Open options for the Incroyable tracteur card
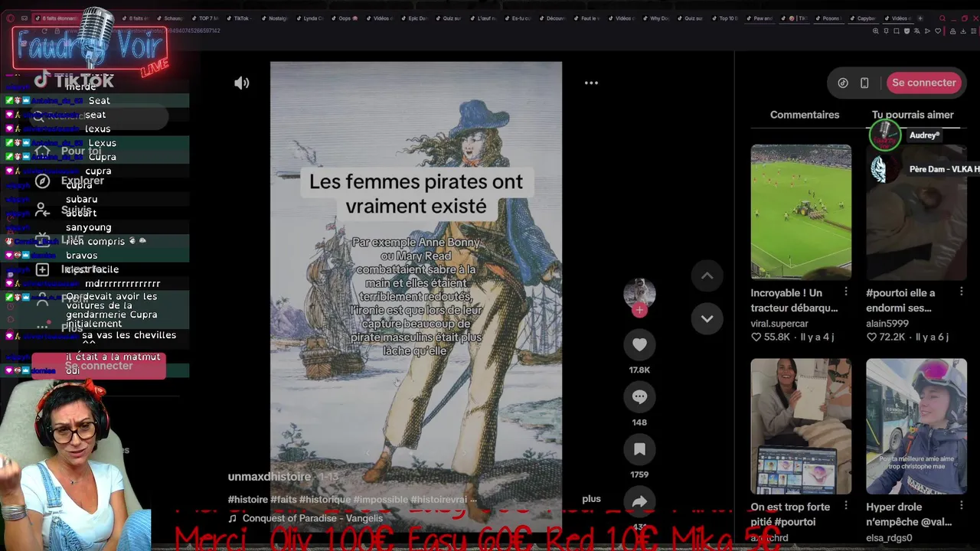 (846, 292)
